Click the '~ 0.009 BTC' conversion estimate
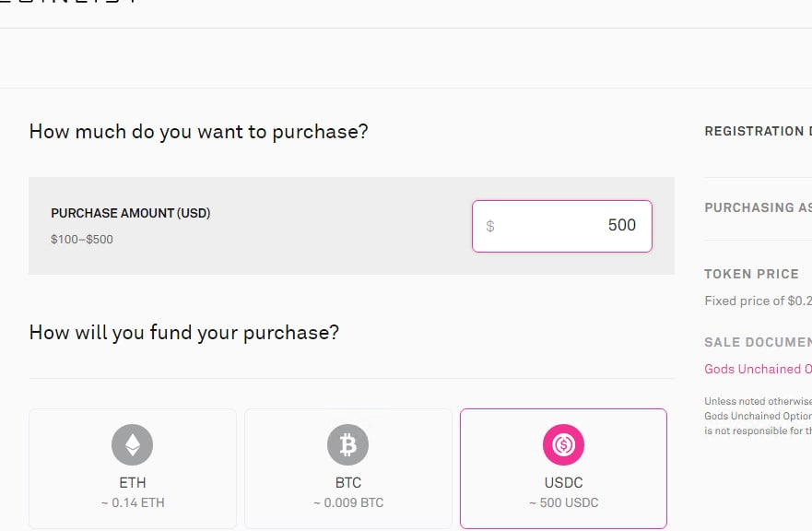Viewport: 812px width, 531px height. pos(347,503)
